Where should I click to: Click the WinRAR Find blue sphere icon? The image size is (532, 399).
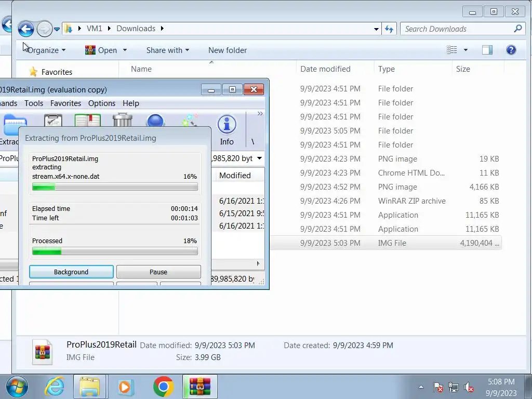156,121
